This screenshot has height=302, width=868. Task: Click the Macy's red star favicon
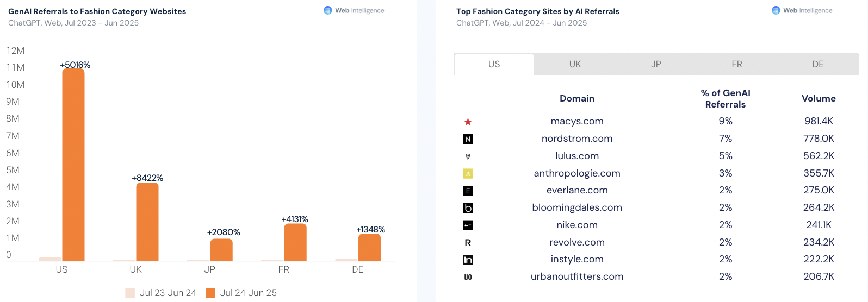[468, 122]
